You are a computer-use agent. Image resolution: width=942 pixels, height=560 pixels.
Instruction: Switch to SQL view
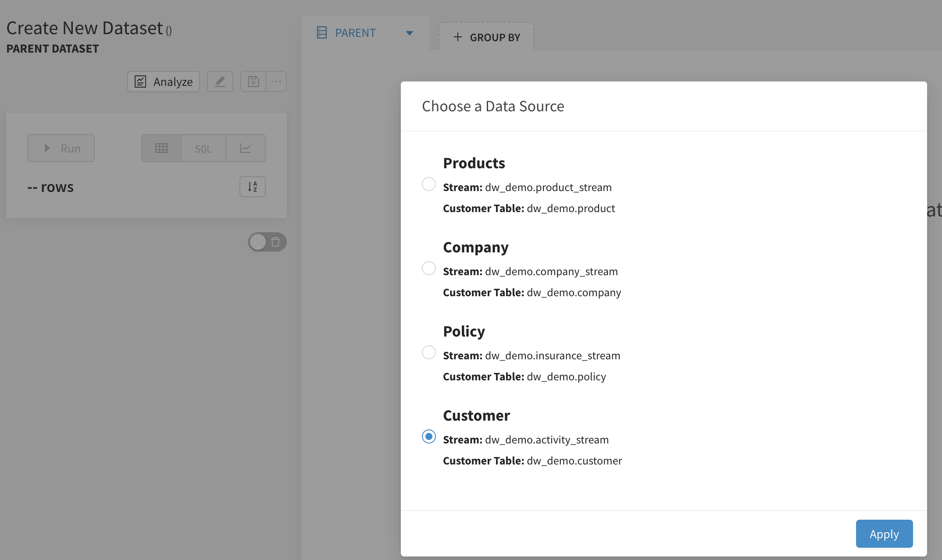point(203,149)
